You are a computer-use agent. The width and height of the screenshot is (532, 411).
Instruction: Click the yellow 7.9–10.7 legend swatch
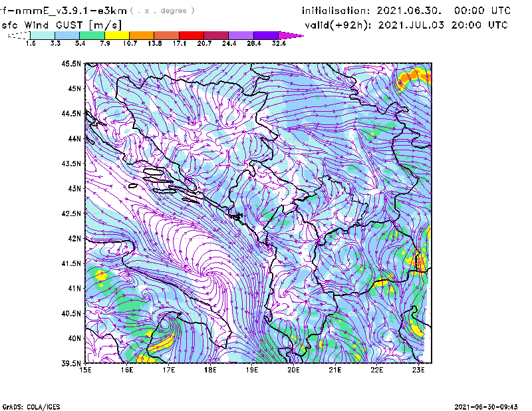[x=117, y=35]
